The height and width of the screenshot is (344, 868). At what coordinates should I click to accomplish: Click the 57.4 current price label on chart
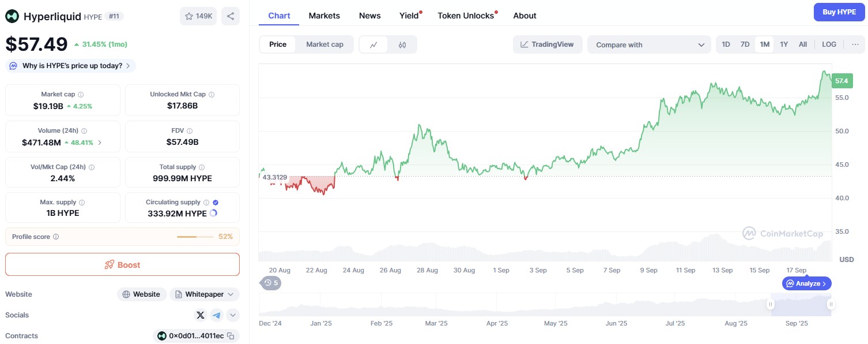(842, 81)
